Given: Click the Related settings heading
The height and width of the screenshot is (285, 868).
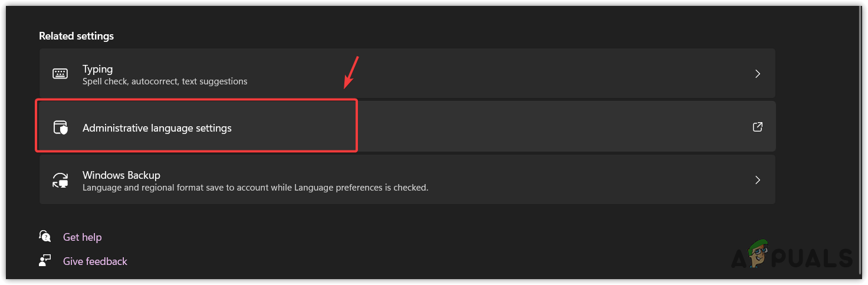Looking at the screenshot, I should [76, 36].
